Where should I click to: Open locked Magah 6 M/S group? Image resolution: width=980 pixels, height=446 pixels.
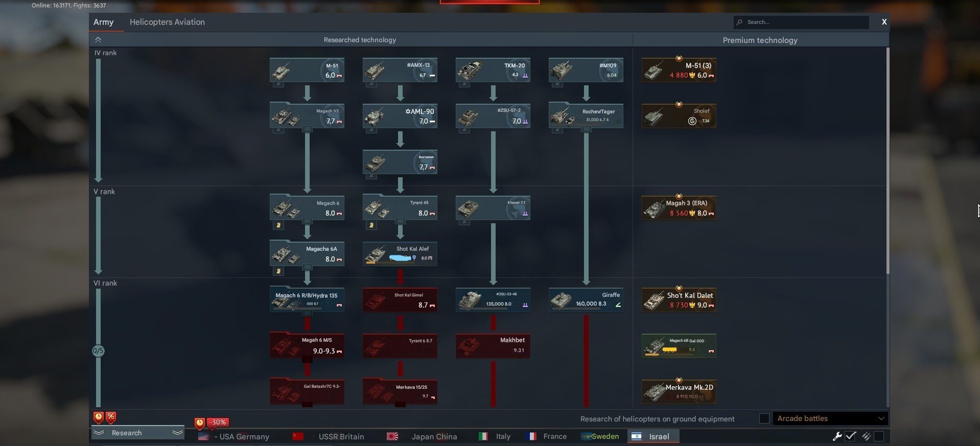[307, 346]
